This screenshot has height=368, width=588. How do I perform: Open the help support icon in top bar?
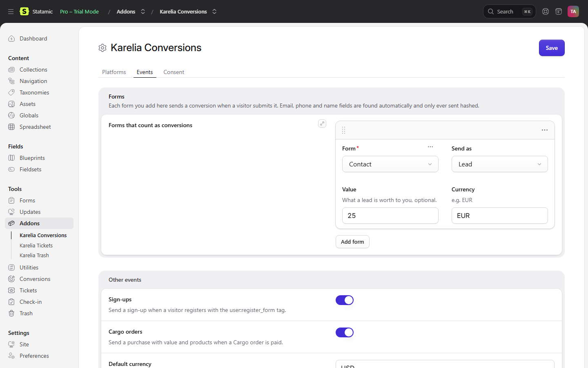click(546, 11)
